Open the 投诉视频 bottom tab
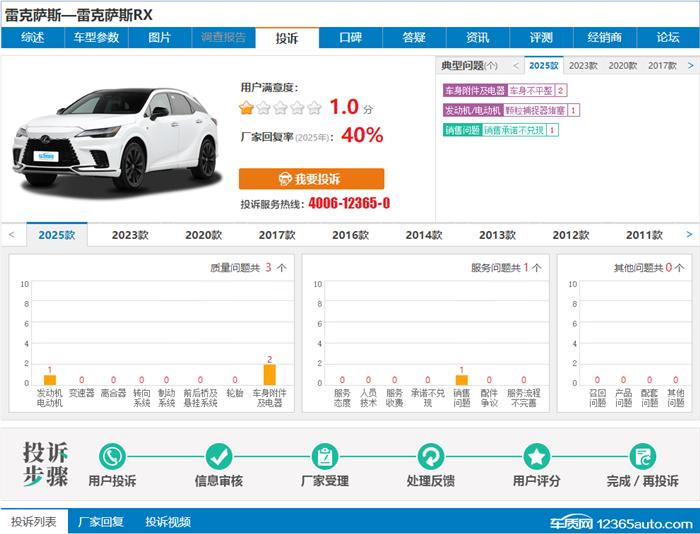700x534 pixels. click(168, 521)
